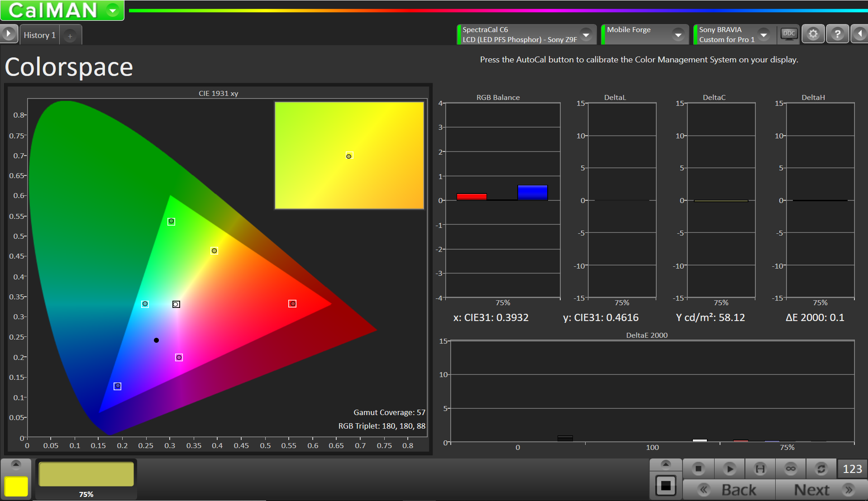Screen dimensions: 868x501
Task: Open settings with the gear icon
Action: 813,34
